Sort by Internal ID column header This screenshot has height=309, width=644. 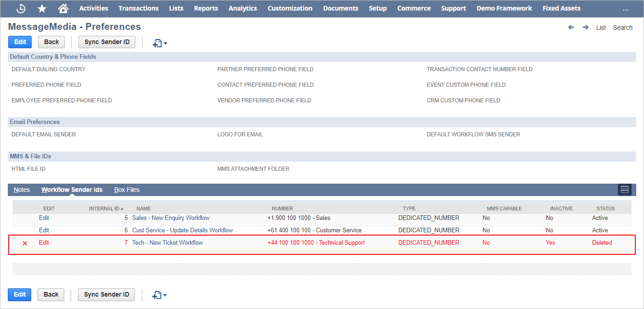106,208
